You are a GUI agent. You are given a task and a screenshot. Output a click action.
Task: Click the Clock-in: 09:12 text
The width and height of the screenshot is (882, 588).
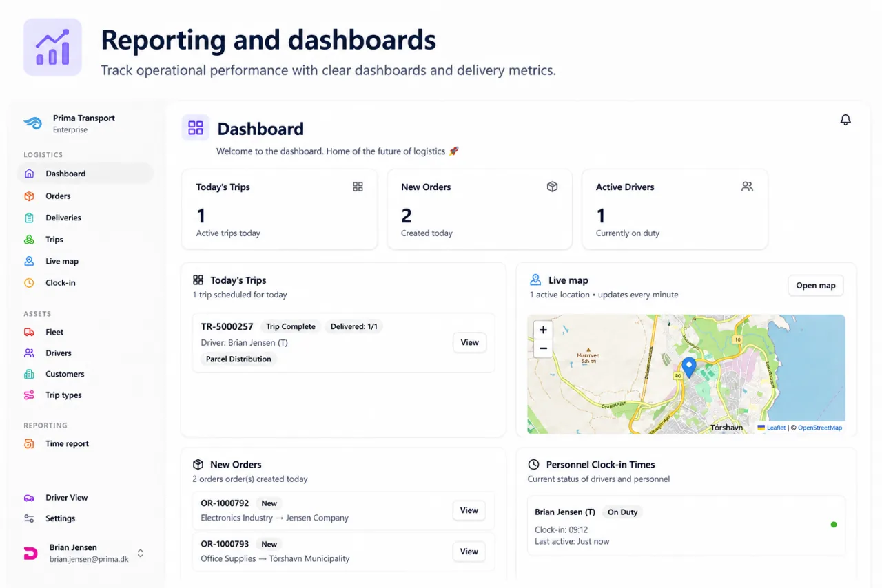(x=562, y=530)
